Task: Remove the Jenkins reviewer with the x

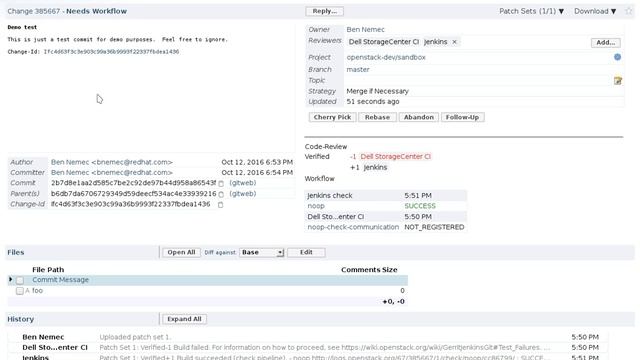Action: click(x=454, y=42)
